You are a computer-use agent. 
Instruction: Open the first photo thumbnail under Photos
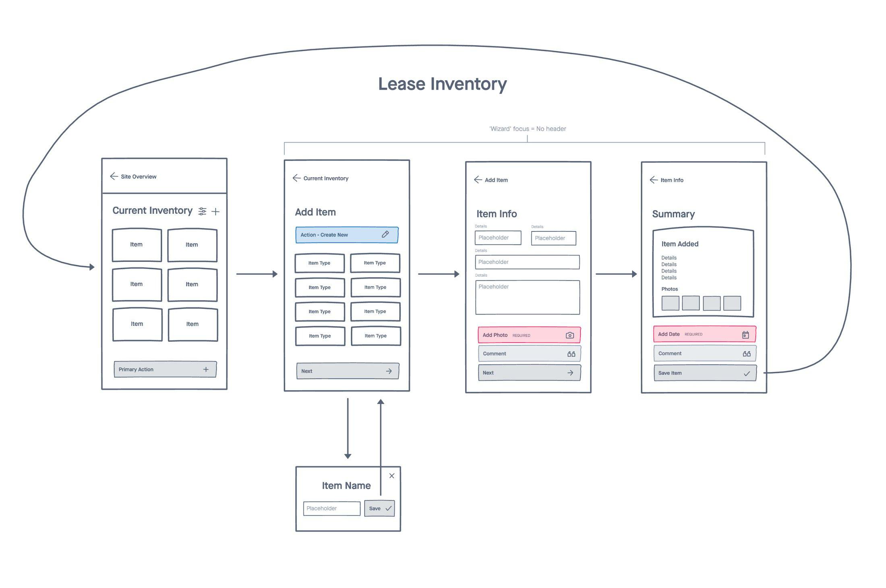pyautogui.click(x=671, y=303)
